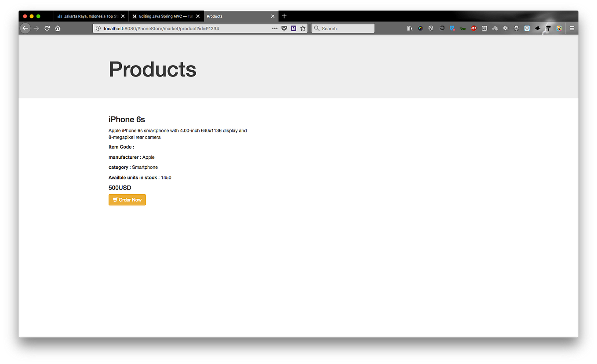Click the dark ring extension icon

click(x=442, y=28)
